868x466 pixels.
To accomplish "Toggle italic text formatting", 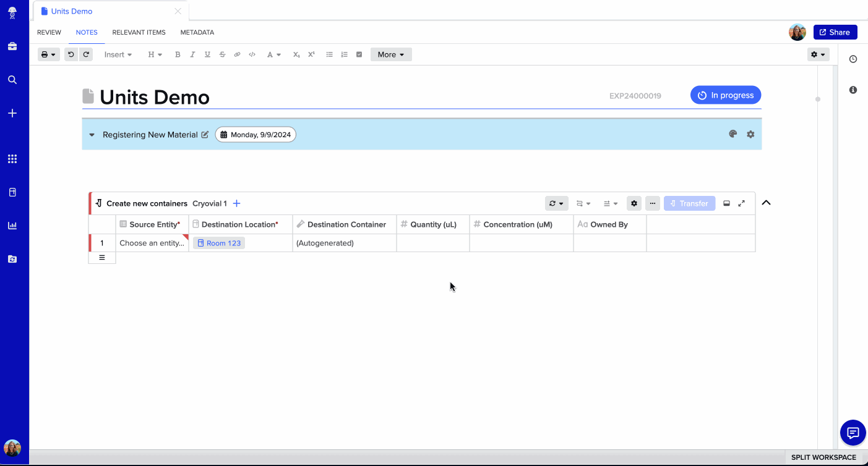I will (x=192, y=54).
